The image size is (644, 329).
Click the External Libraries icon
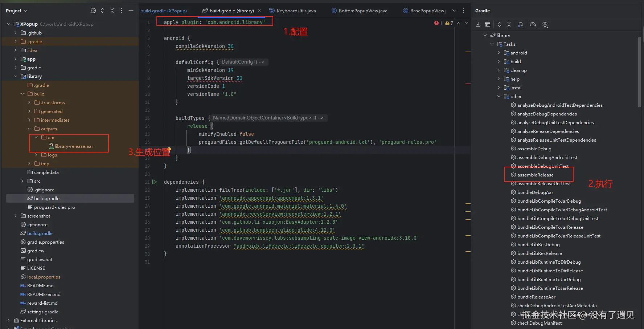pos(16,320)
